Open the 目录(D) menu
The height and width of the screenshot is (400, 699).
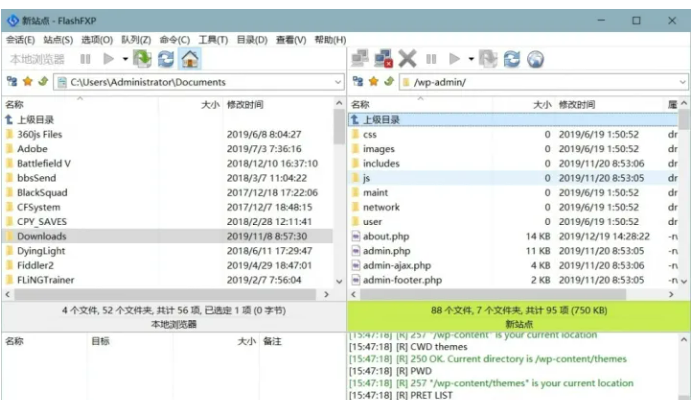click(252, 40)
